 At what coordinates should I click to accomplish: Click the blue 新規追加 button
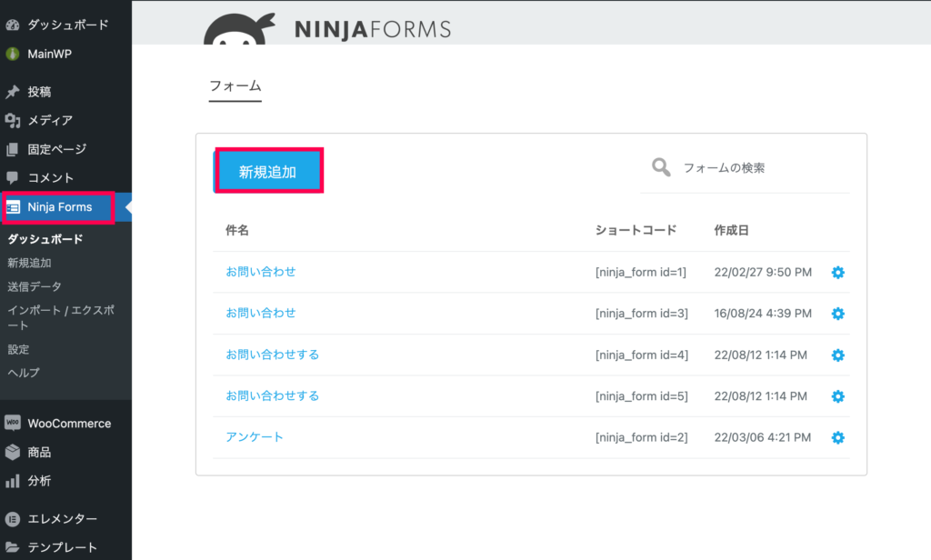pyautogui.click(x=269, y=172)
